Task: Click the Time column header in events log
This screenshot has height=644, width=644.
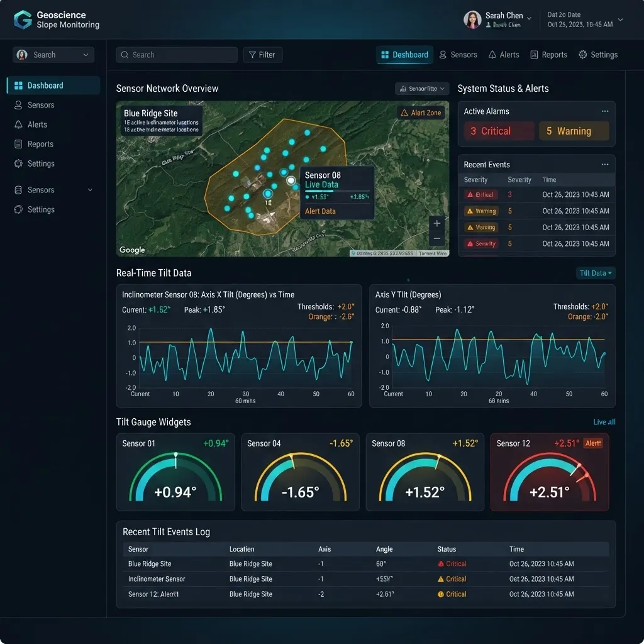Action: pos(517,549)
